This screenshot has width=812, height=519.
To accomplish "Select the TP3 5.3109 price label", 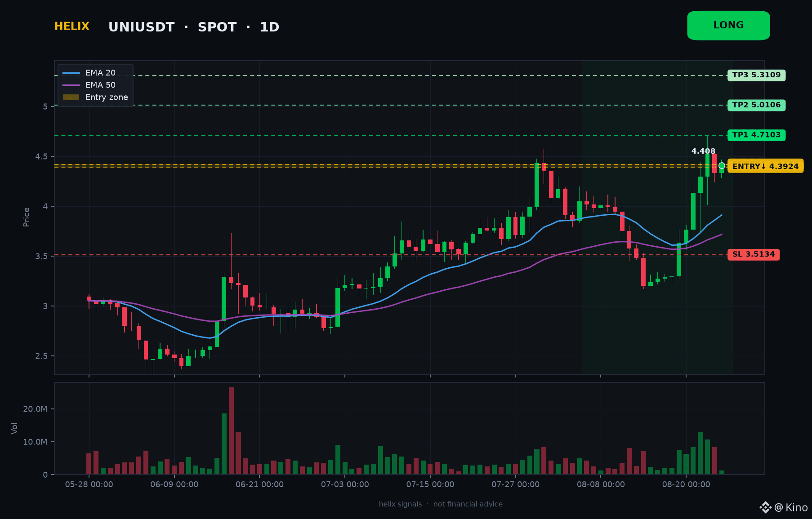I will 756,75.
